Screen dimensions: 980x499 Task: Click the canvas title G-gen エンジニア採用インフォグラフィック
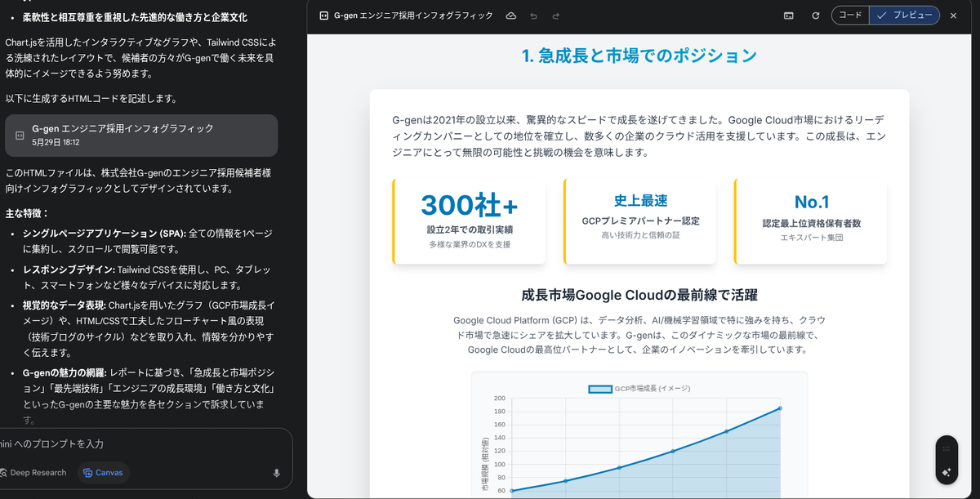coord(413,16)
